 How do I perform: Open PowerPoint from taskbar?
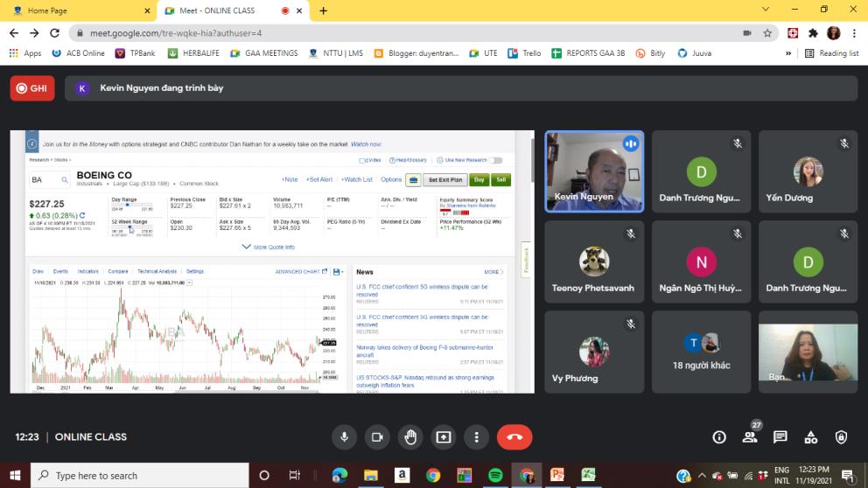click(557, 475)
